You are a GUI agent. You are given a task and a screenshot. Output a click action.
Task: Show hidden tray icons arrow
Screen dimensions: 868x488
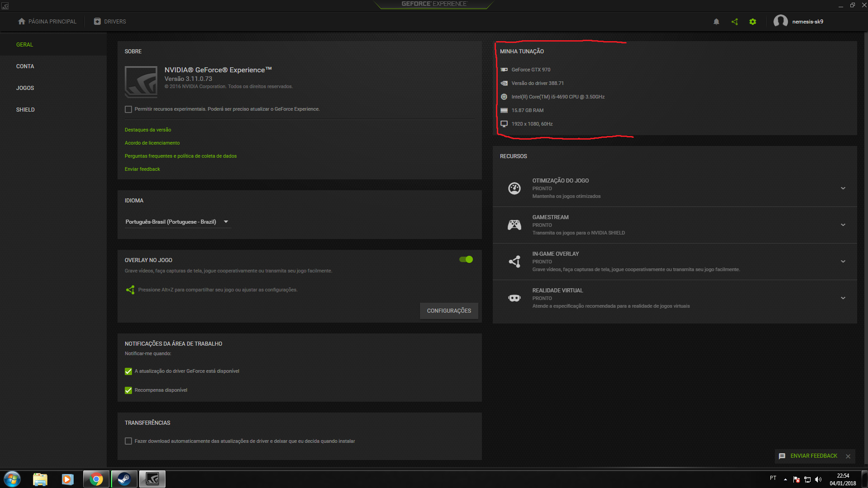point(785,479)
